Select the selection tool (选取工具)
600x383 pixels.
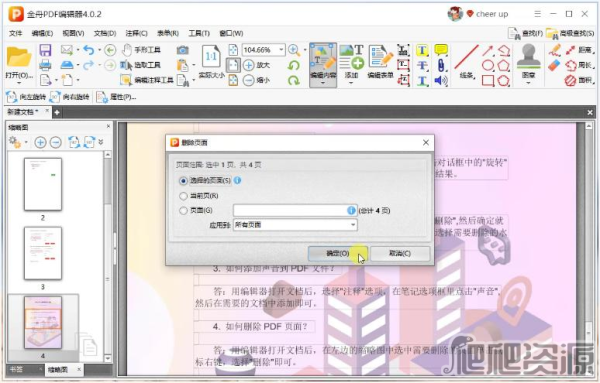140,65
